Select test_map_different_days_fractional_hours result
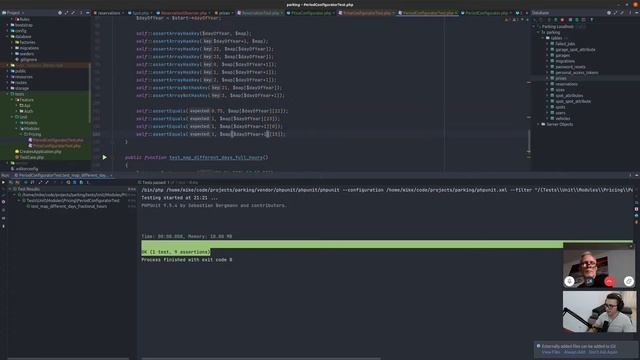640x360 pixels. click(69, 207)
